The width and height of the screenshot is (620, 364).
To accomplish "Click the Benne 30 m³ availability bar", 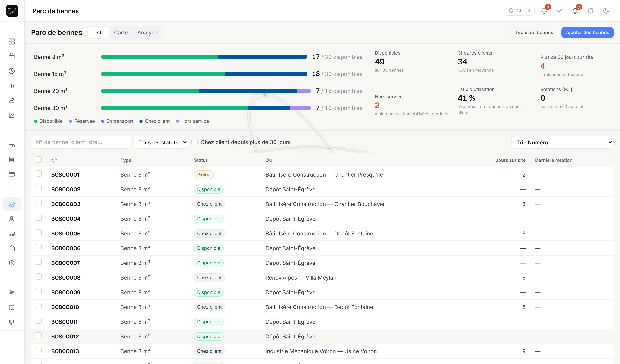I will [x=206, y=108].
